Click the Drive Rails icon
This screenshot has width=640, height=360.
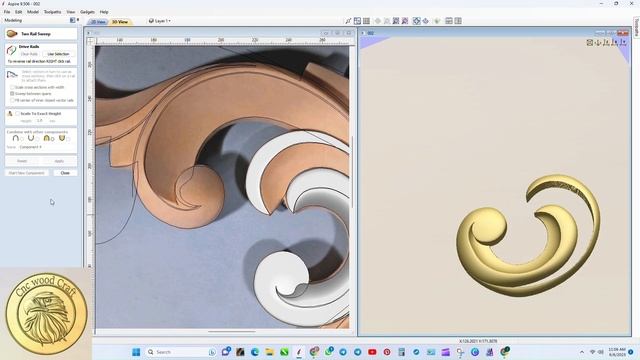(11, 50)
